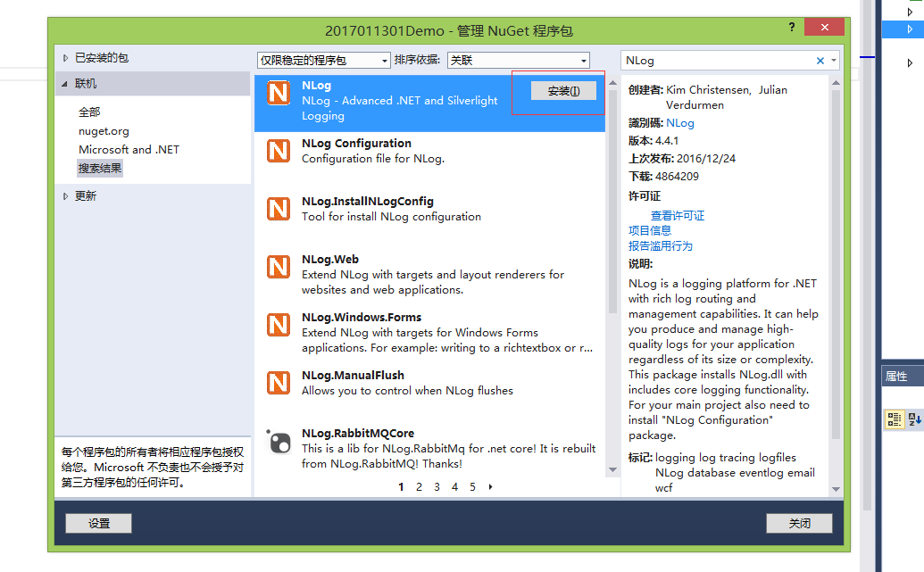Select alphabetical sort in Properties panel
Viewport: 924px width, 572px height.
point(914,419)
